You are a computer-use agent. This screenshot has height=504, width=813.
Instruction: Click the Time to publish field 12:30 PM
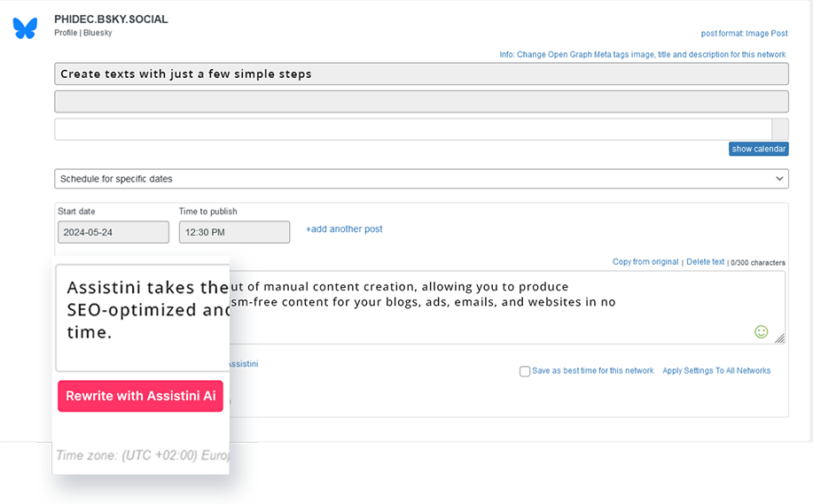tap(234, 232)
